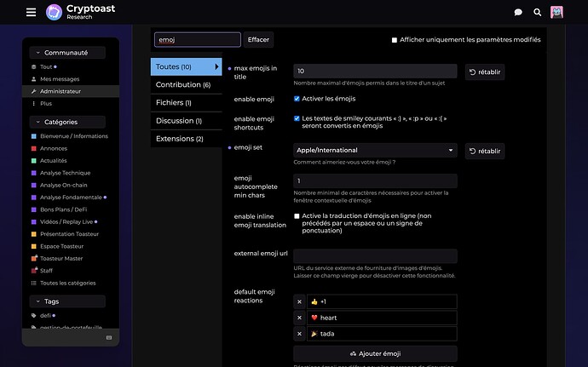588x367 pixels.
Task: Click the heart reaction row
Action: click(382, 318)
